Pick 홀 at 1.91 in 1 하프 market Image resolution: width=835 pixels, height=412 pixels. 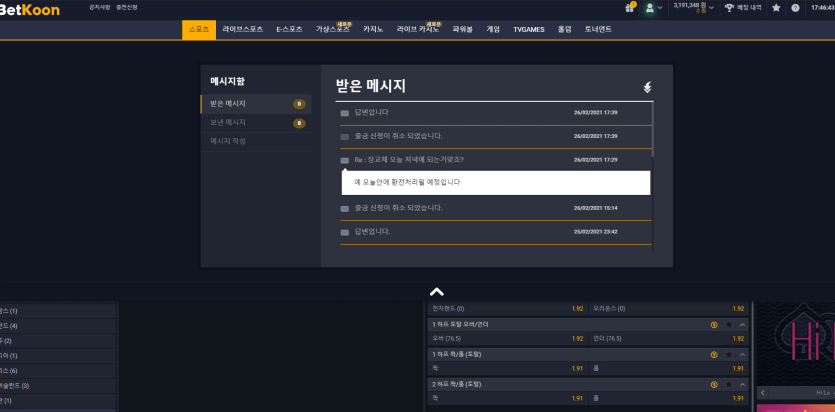668,368
